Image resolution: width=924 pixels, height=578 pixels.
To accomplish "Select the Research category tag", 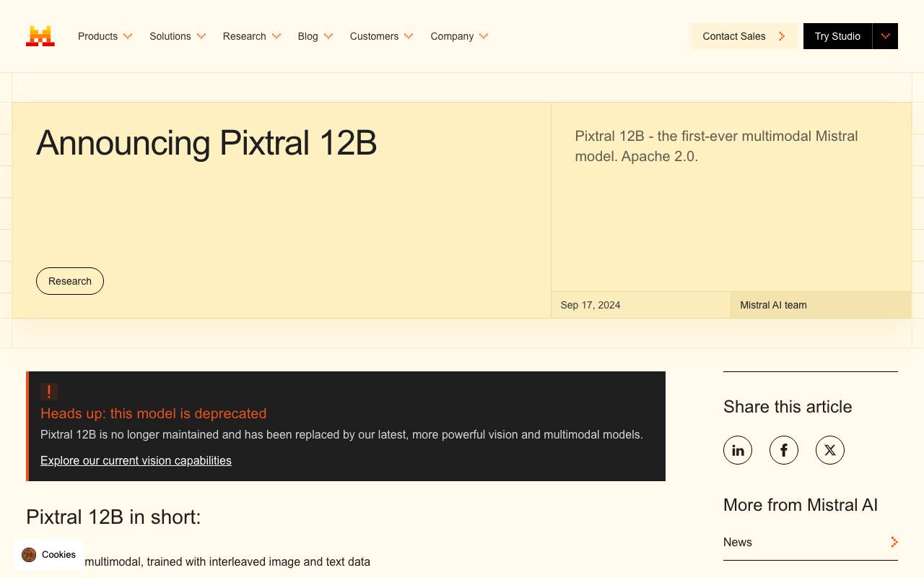I will (x=70, y=281).
